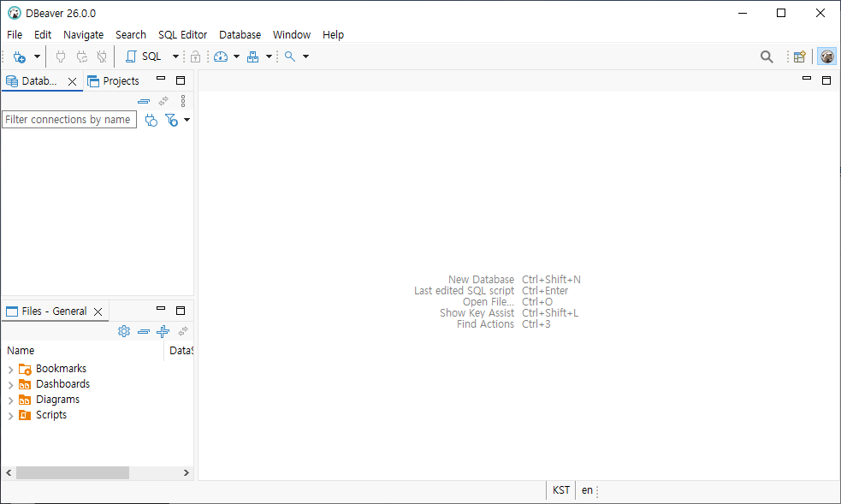Toggle link with editor in Files panel

click(x=183, y=331)
